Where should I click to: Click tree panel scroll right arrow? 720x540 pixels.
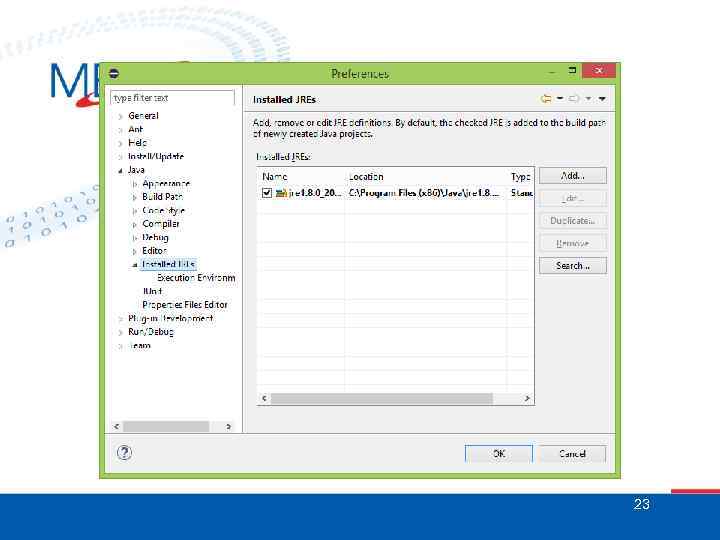coord(228,426)
